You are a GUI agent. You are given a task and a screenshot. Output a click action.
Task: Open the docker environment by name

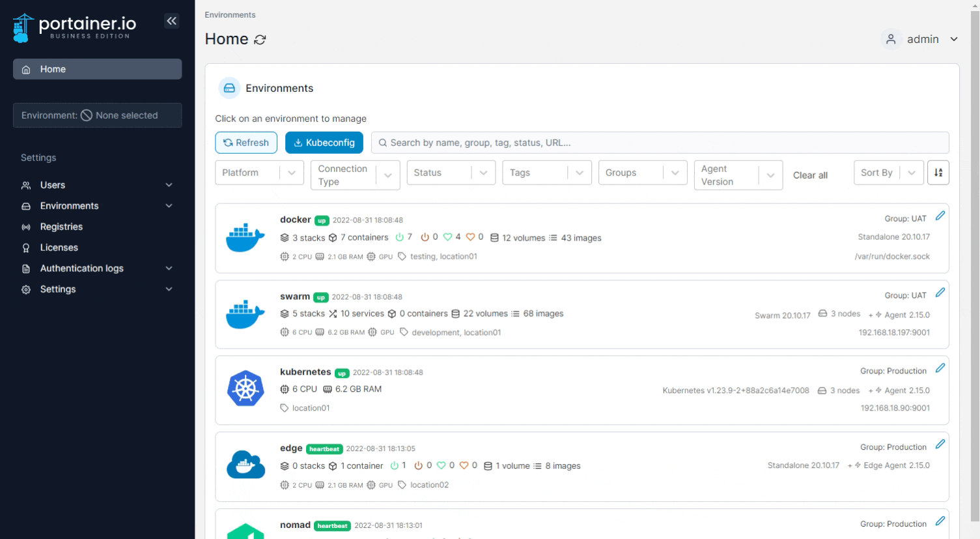(x=295, y=220)
